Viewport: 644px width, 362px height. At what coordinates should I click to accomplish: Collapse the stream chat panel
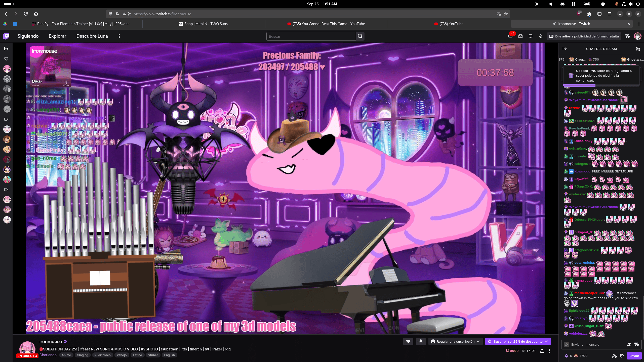(x=565, y=49)
